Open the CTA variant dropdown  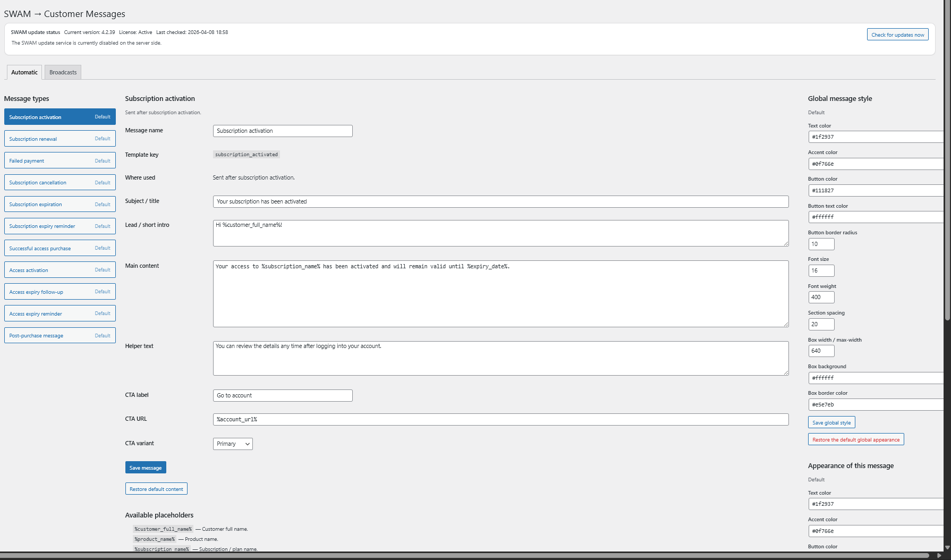coord(232,444)
